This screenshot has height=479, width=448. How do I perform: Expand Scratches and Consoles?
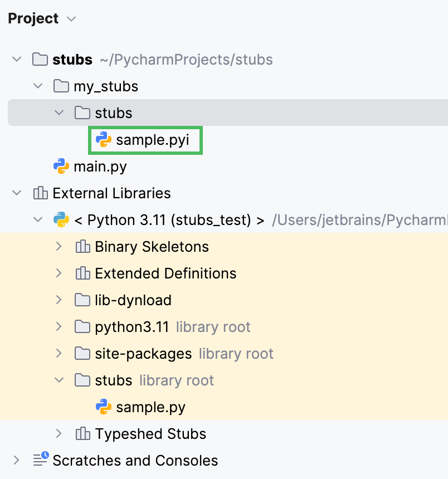pyautogui.click(x=16, y=460)
